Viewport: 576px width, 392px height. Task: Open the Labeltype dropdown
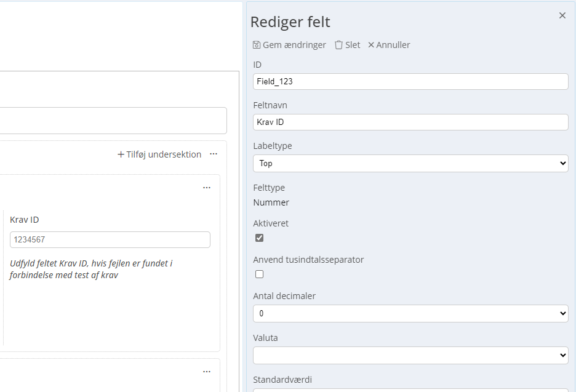point(410,163)
